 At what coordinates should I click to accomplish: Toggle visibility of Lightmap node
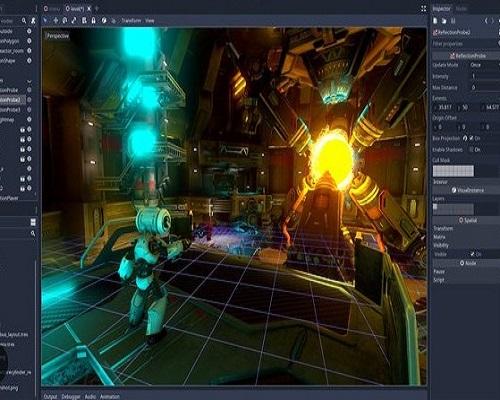(29, 119)
